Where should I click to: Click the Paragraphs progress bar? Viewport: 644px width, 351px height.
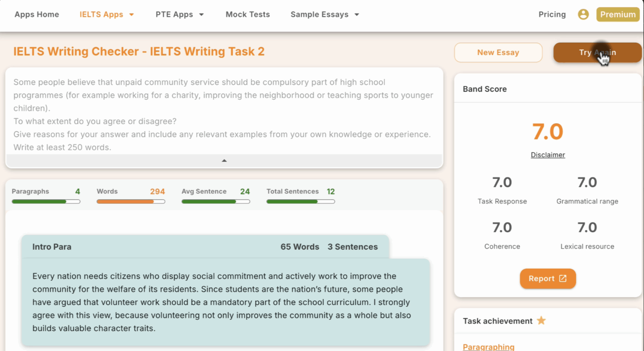[46, 202]
